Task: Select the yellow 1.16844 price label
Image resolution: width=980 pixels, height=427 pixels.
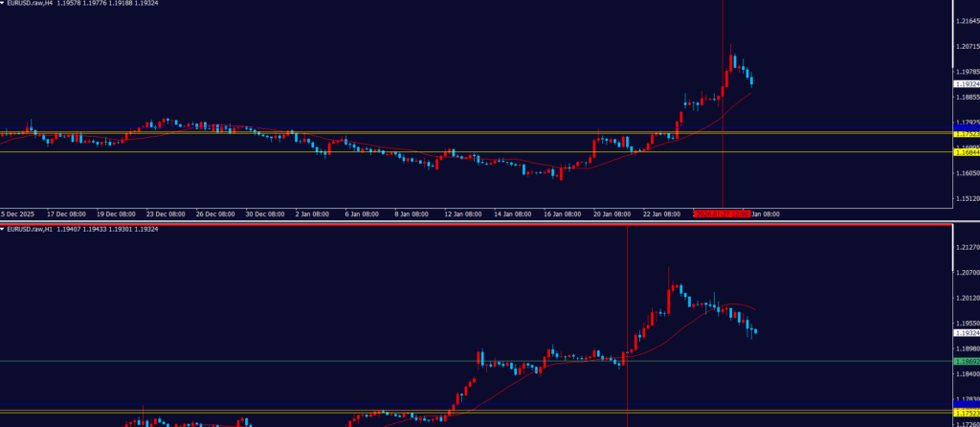Action: tap(966, 152)
